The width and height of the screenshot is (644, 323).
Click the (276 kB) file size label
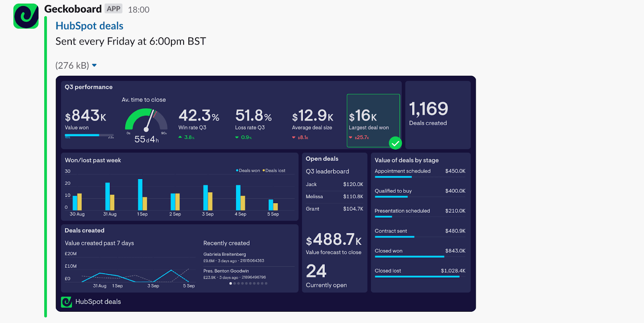pyautogui.click(x=72, y=66)
